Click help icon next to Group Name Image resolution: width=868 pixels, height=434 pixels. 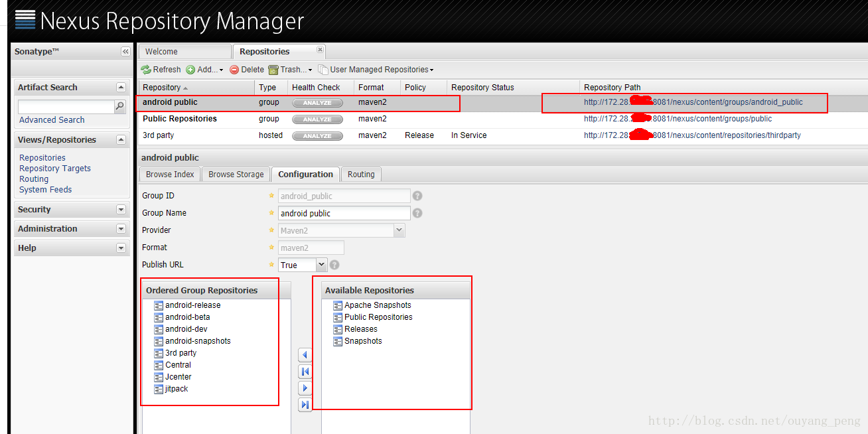coord(417,214)
